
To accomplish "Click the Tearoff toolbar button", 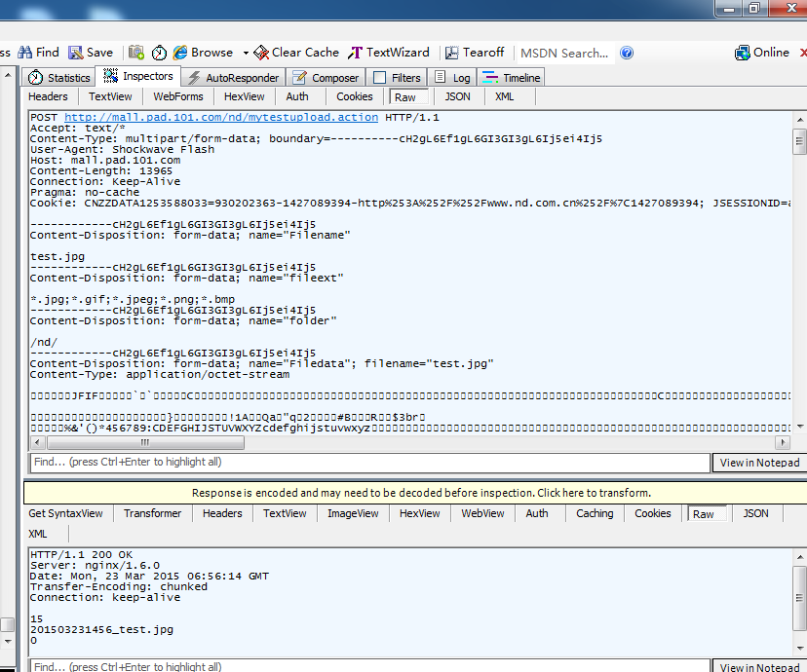I will [x=475, y=53].
